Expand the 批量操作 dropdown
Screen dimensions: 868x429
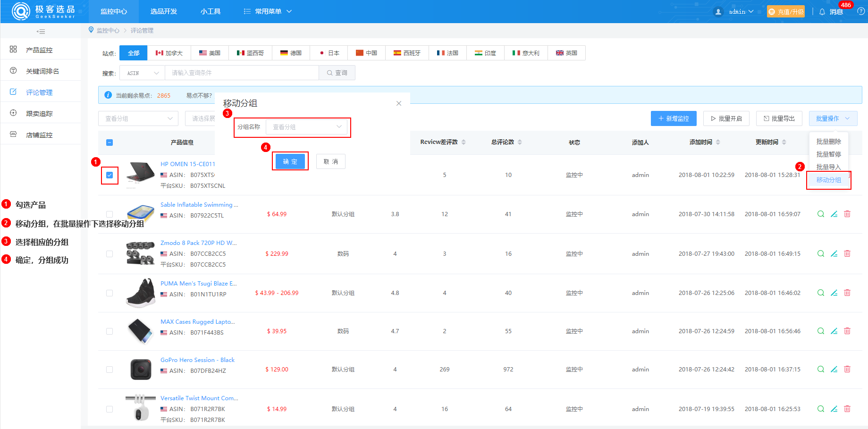pos(833,118)
